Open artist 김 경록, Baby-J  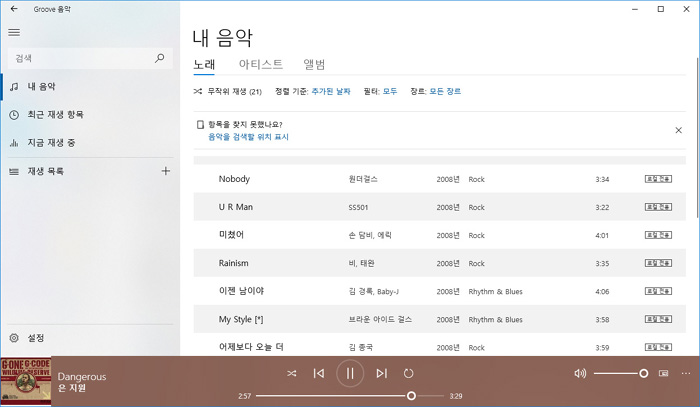click(374, 292)
